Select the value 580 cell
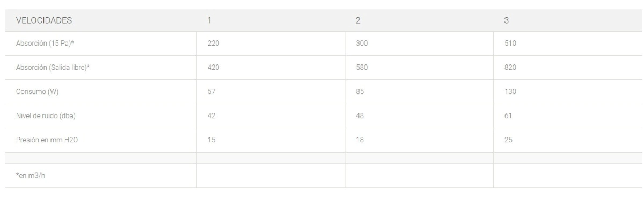 click(419, 68)
